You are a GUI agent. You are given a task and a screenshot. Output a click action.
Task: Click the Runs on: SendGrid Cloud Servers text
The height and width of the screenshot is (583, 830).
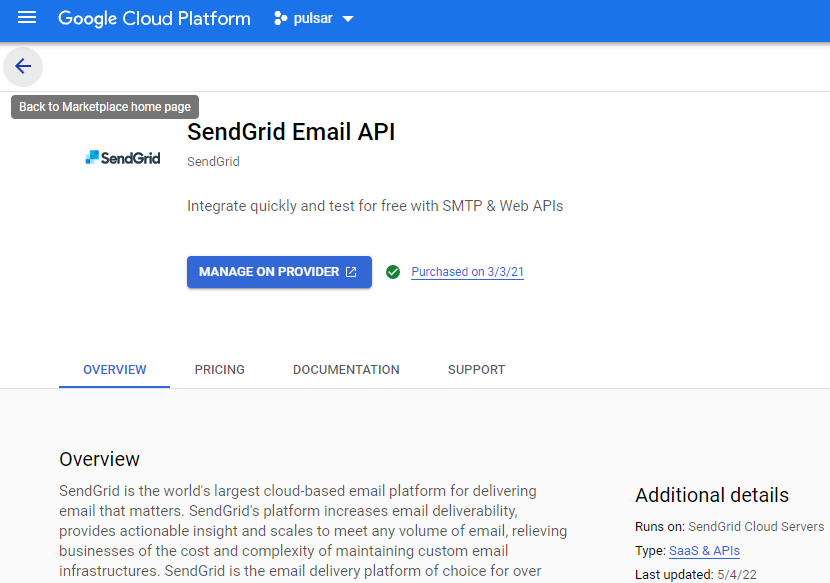coord(729,526)
